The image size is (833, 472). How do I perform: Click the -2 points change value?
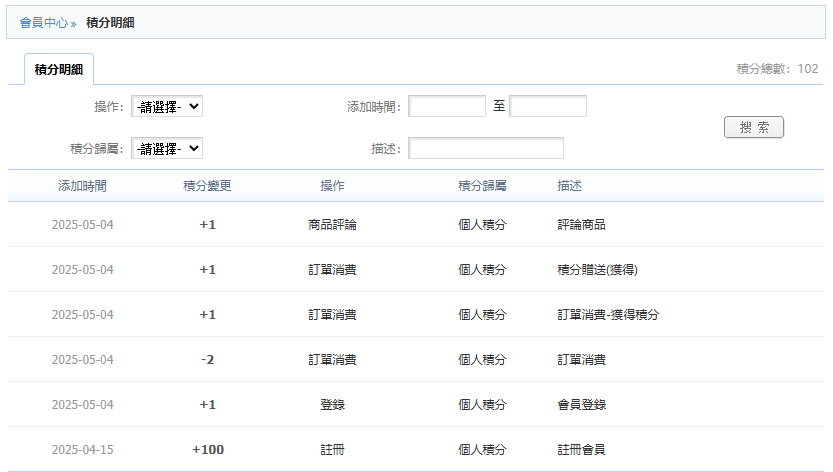208,360
